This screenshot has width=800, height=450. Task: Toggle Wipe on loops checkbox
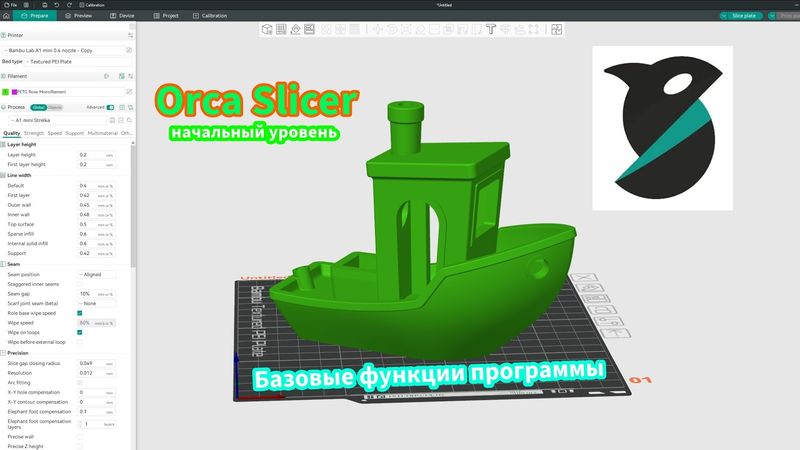coord(80,333)
